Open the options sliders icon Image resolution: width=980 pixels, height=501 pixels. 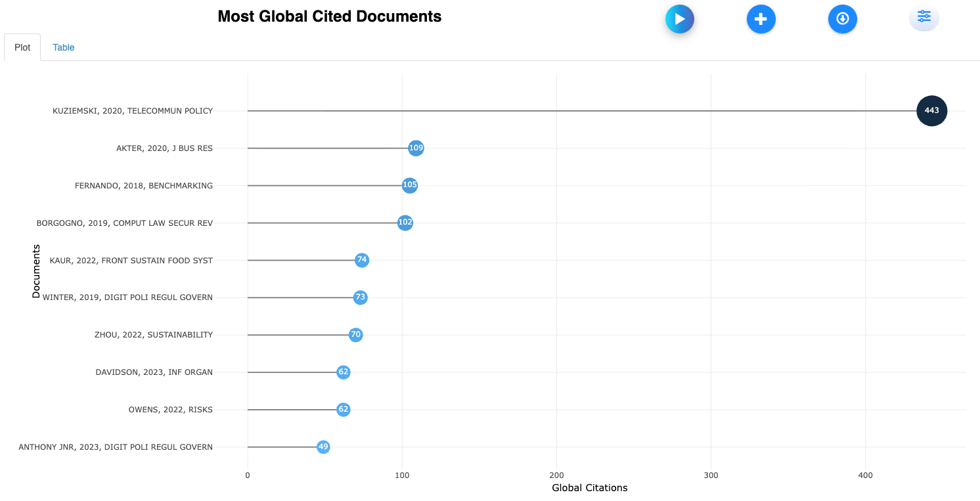[924, 17]
